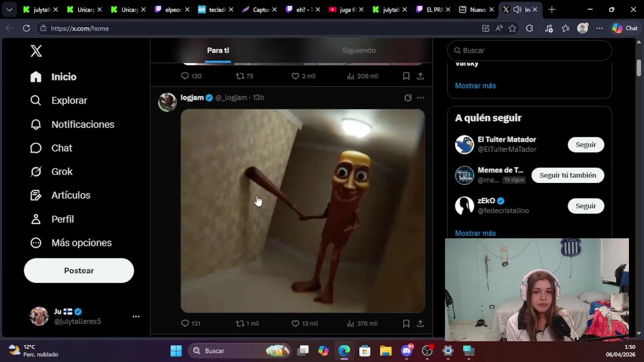
Task: Reply to logjam post with 131 comments
Action: [191, 323]
